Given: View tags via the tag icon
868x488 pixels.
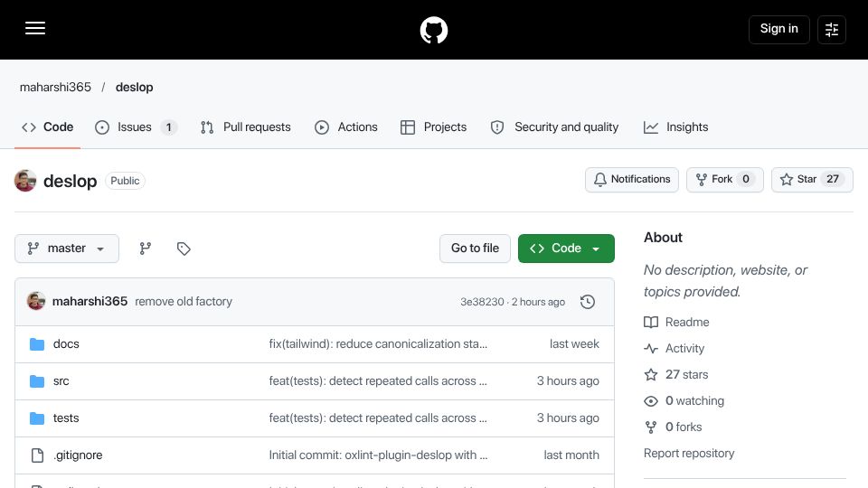Looking at the screenshot, I should pos(184,249).
